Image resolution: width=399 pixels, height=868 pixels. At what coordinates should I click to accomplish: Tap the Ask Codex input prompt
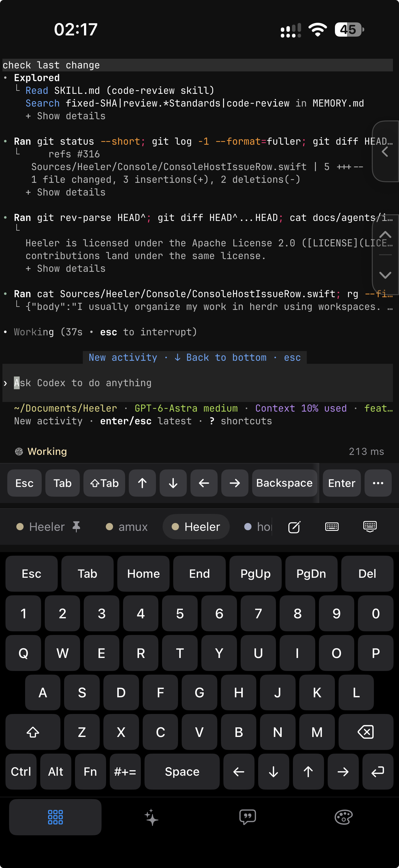(x=197, y=383)
